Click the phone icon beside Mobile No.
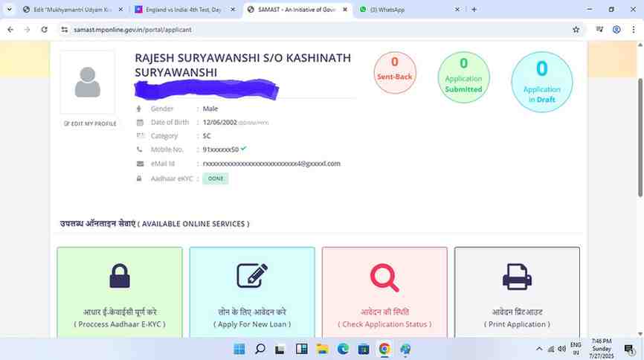Screen dimensions: 644x360 [x=140, y=150]
